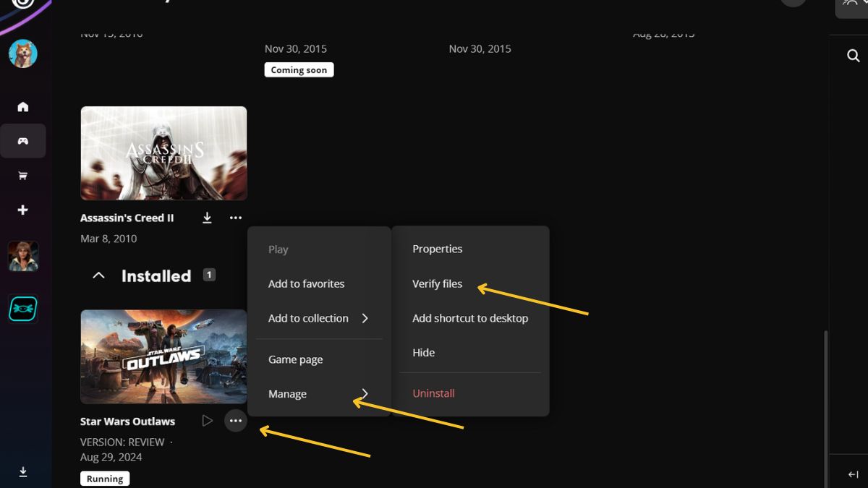Click Assassin's Creed II title
This screenshot has height=488, width=868.
click(127, 218)
